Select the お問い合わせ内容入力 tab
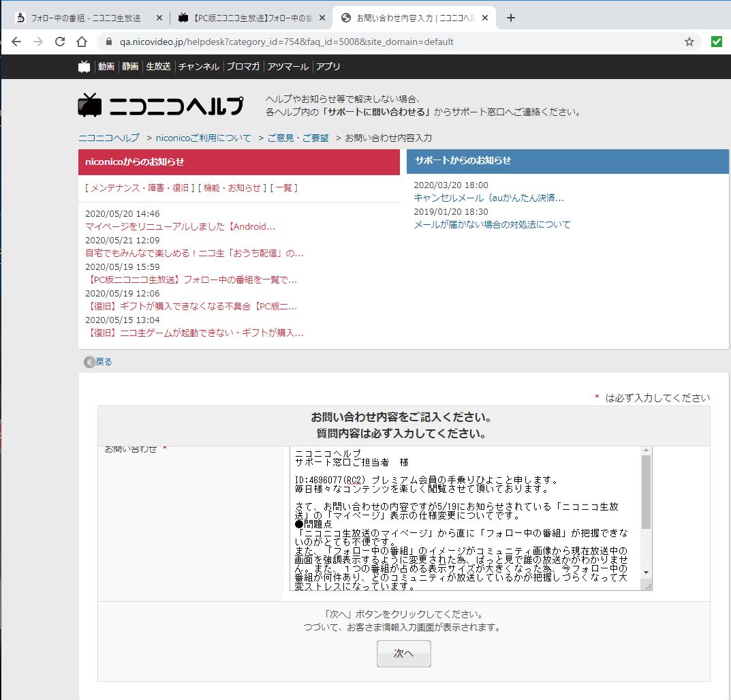 coord(414,18)
